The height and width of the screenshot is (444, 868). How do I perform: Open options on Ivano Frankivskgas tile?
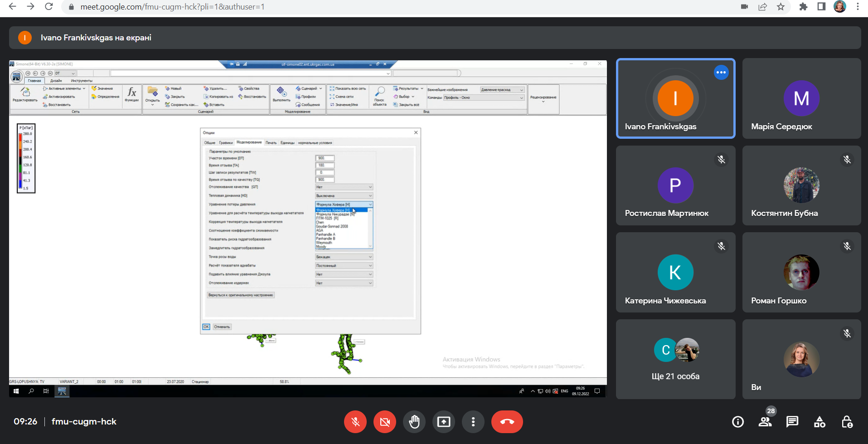pos(721,73)
